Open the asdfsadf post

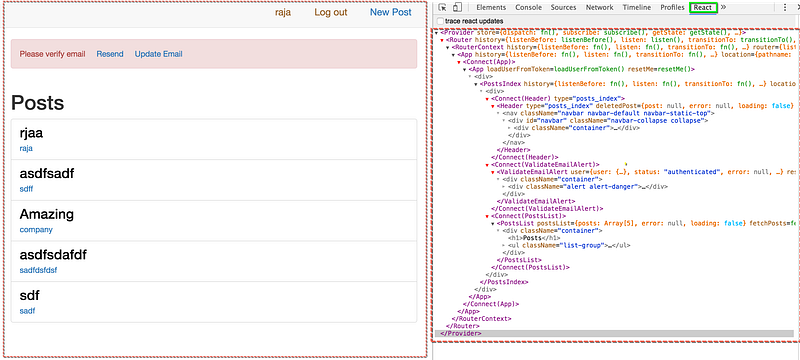(x=47, y=174)
